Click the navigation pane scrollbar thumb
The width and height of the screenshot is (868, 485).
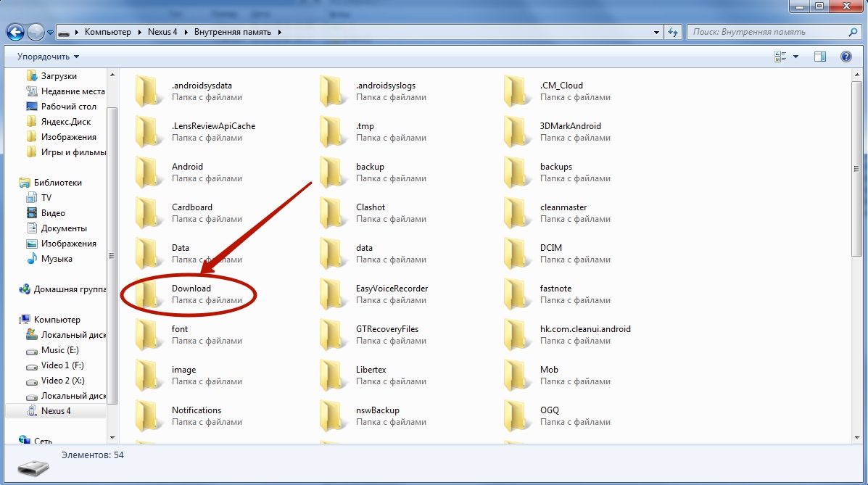112,255
